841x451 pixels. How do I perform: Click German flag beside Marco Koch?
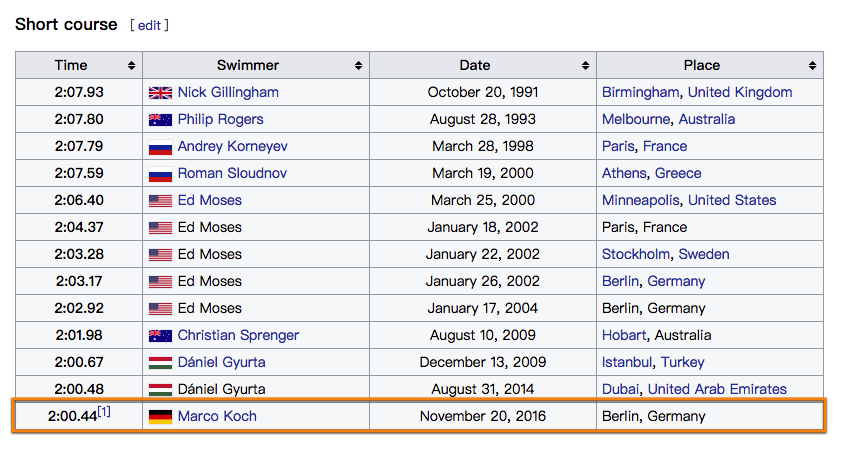[160, 417]
